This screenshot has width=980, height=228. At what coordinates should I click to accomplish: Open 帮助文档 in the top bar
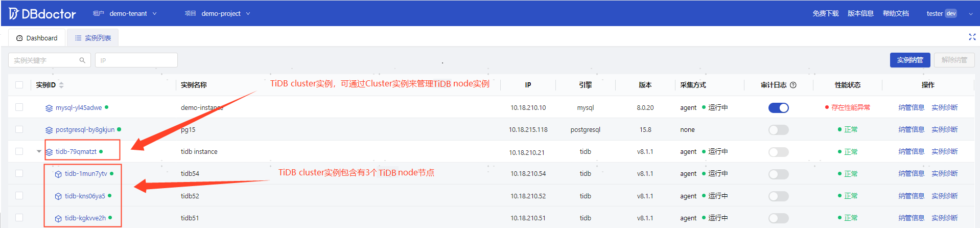[896, 14]
